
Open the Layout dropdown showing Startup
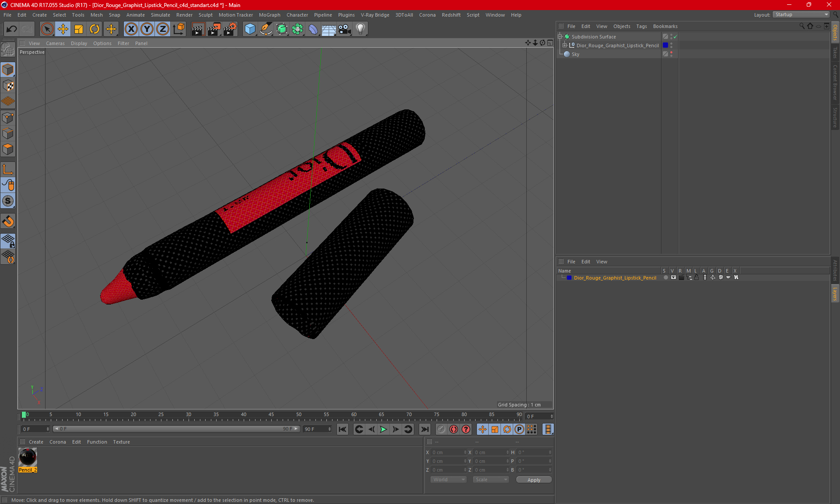point(801,14)
